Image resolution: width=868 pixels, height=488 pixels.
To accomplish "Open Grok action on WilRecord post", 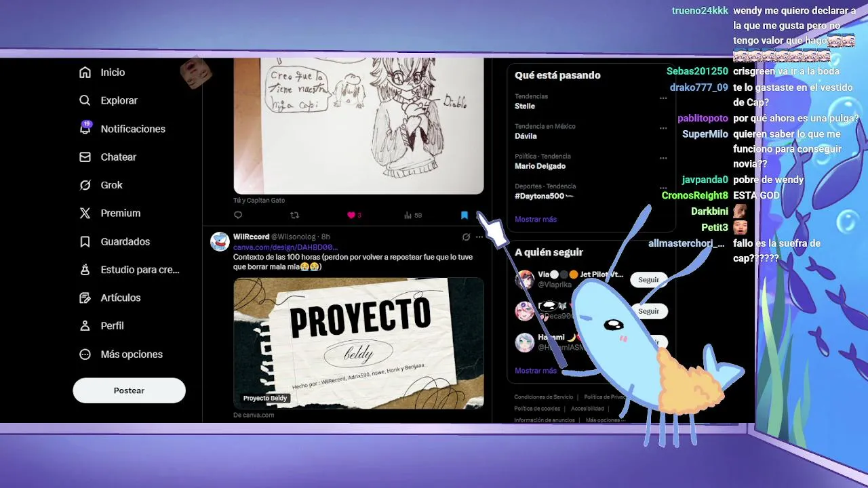I will [x=466, y=237].
